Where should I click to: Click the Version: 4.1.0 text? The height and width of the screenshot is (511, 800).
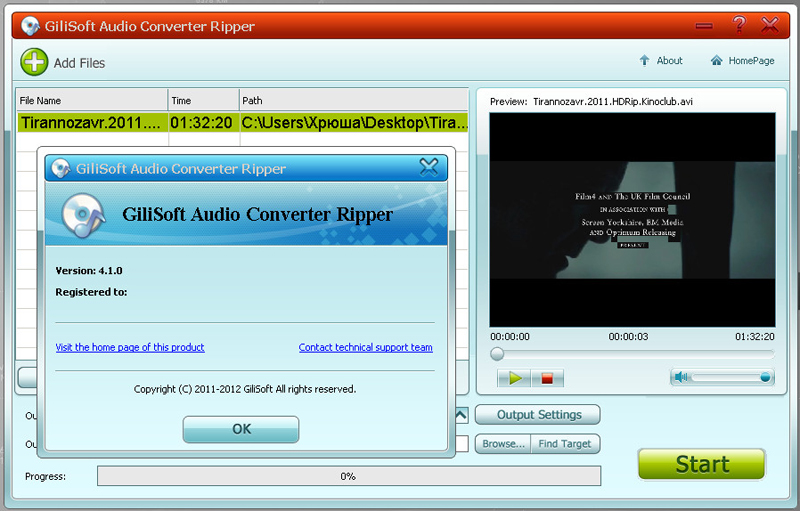pyautogui.click(x=89, y=271)
